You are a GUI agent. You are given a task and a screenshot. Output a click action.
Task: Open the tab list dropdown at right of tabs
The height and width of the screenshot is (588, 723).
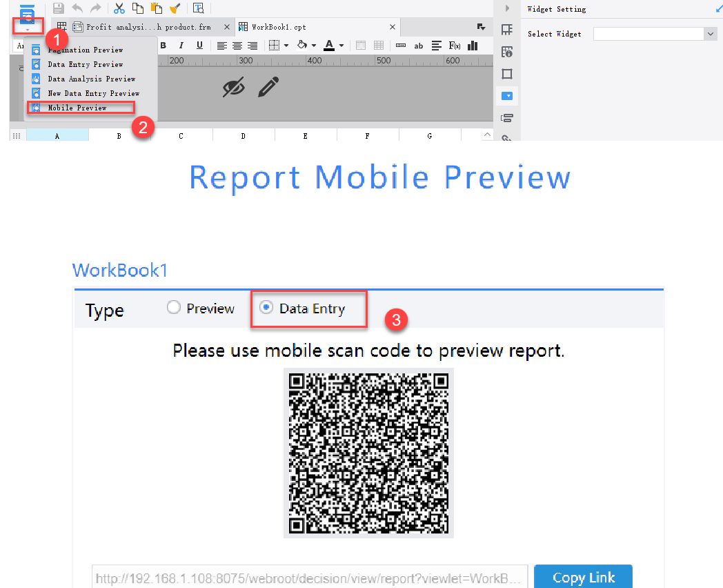pos(481,27)
